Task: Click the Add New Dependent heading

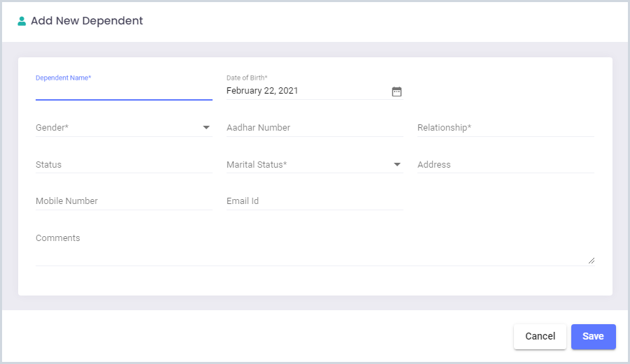Action: pyautogui.click(x=87, y=21)
